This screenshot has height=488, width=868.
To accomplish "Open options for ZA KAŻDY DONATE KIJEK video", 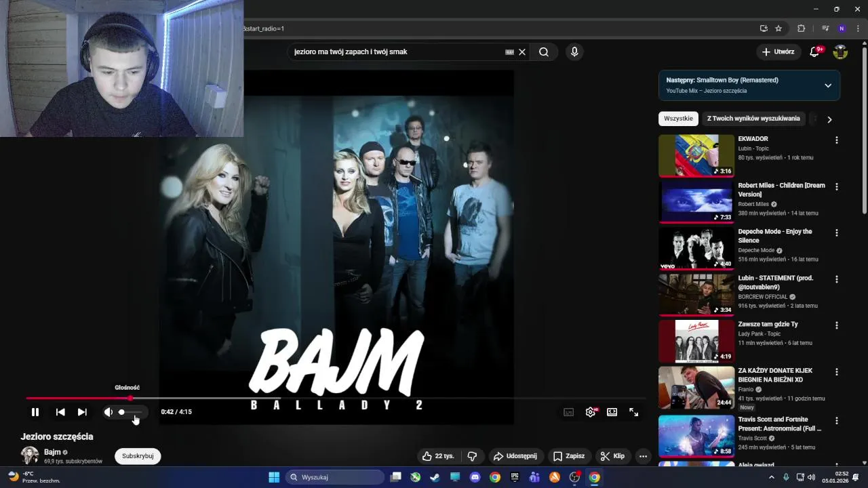I will [x=837, y=372].
